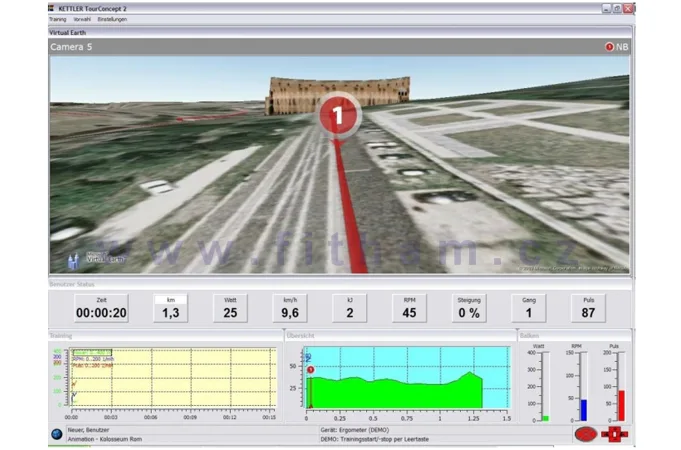Click the blue RPM bar gauge
The image size is (681, 450).
(x=583, y=409)
